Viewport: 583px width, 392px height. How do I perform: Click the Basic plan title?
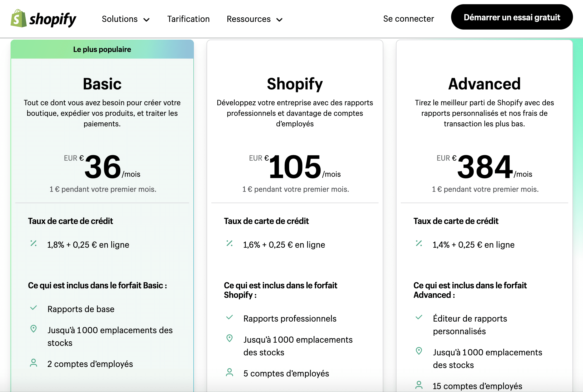click(x=102, y=84)
